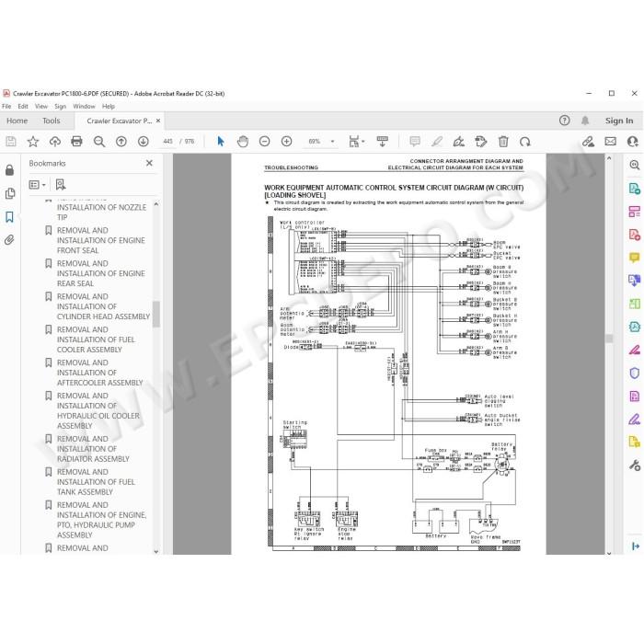
Task: Click the sign document pen icon
Action: coord(459,142)
